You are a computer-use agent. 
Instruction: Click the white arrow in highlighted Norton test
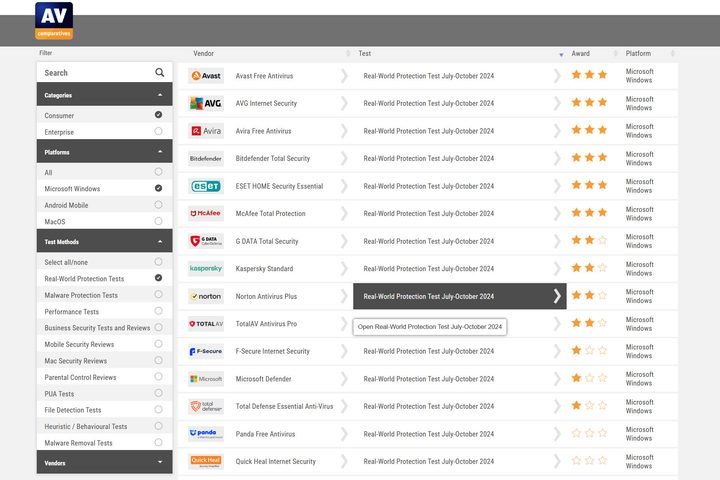557,296
